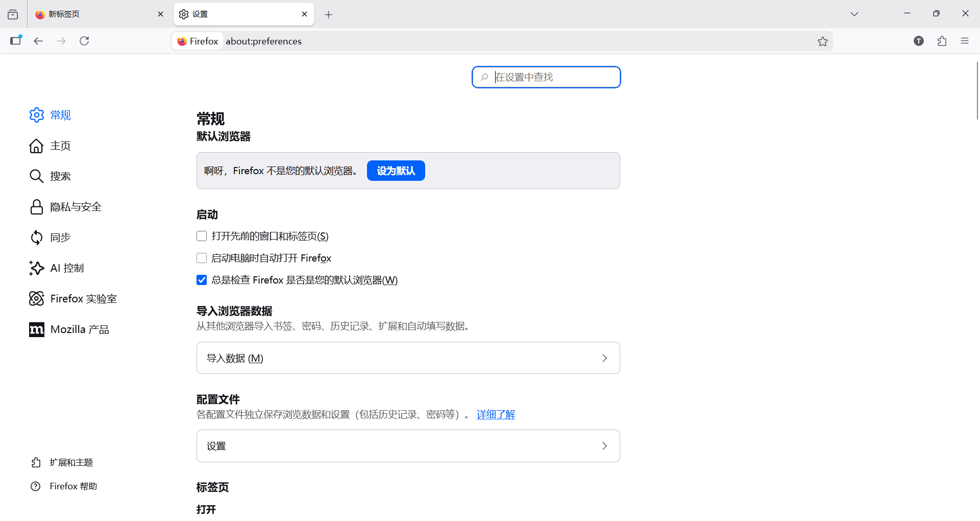
Task: Open 扩展和主题 link
Action: [x=71, y=462]
